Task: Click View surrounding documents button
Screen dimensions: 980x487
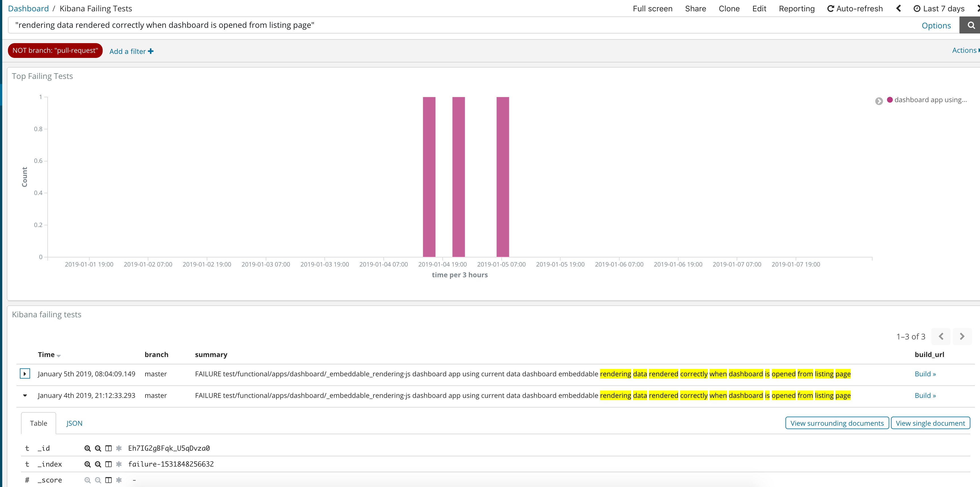Action: point(837,423)
